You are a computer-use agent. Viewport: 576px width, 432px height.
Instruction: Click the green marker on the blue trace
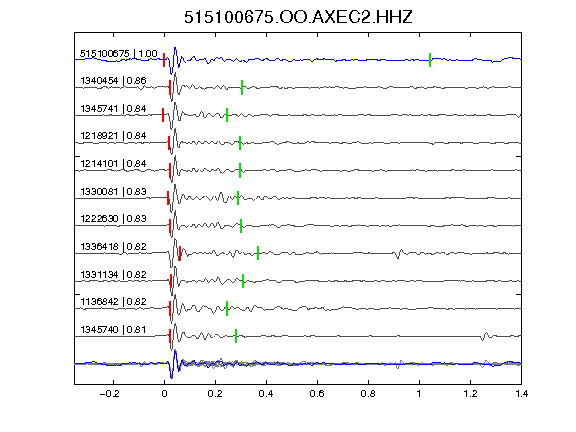[430, 60]
